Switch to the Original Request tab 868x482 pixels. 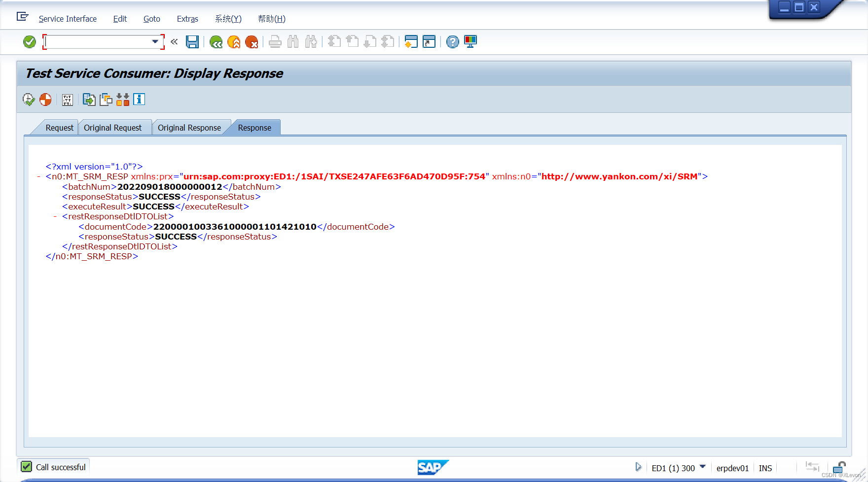(113, 128)
